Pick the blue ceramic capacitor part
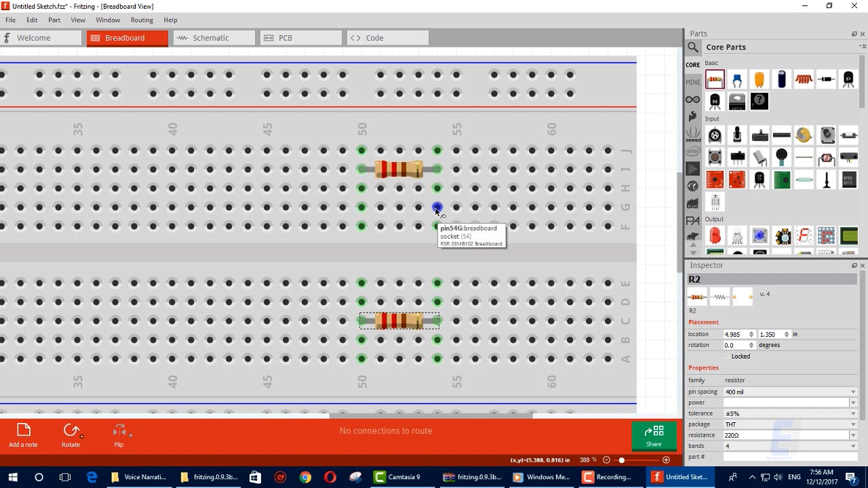Viewport: 868px width, 488px height. tap(737, 79)
